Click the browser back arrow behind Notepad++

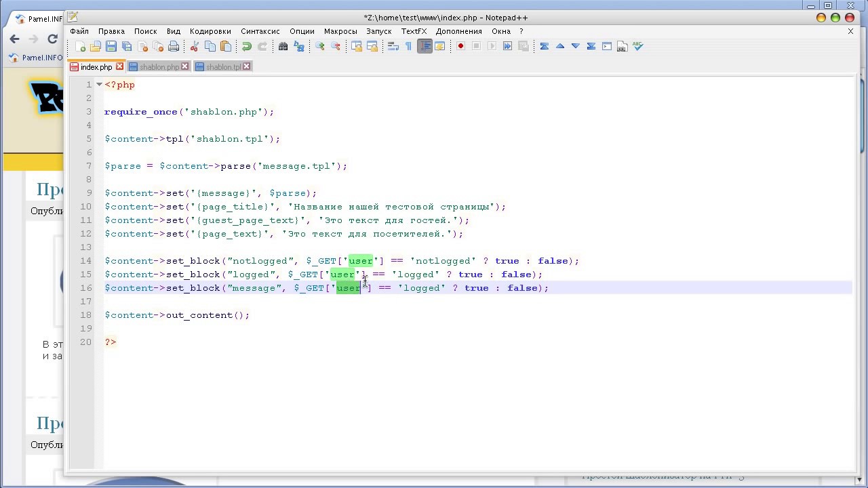click(15, 39)
